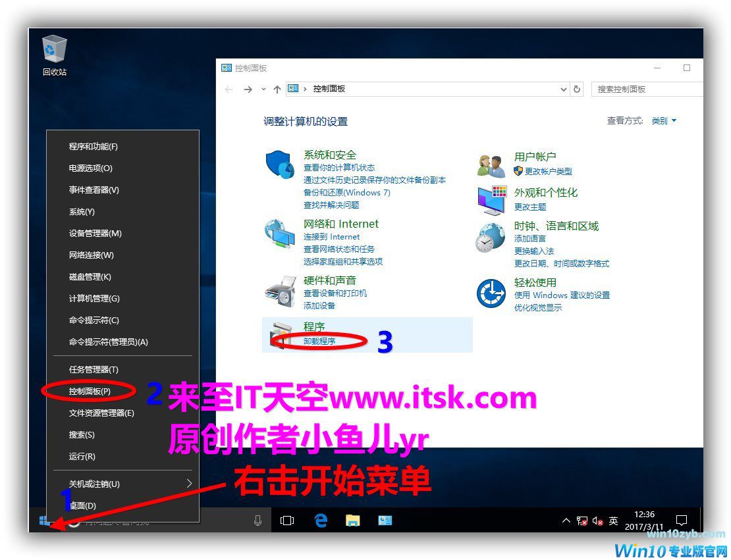Image resolution: width=731 pixels, height=560 pixels.
Task: Click Find and fix problems link
Action: tap(331, 205)
